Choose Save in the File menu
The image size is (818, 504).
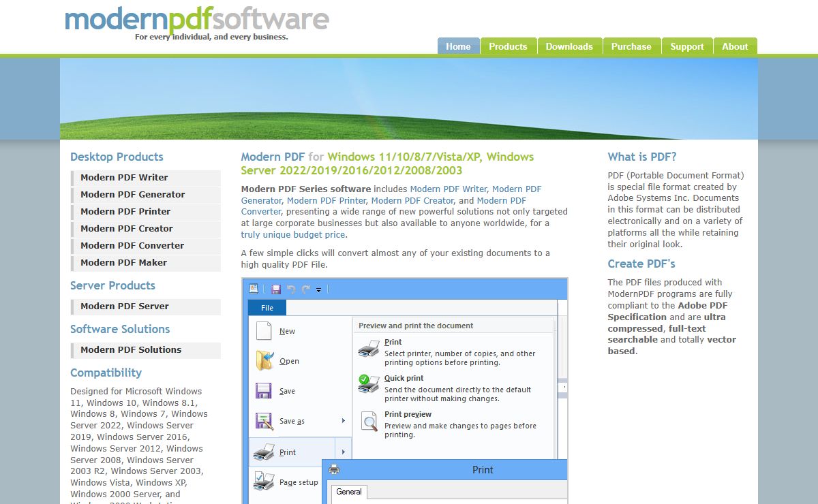[287, 391]
